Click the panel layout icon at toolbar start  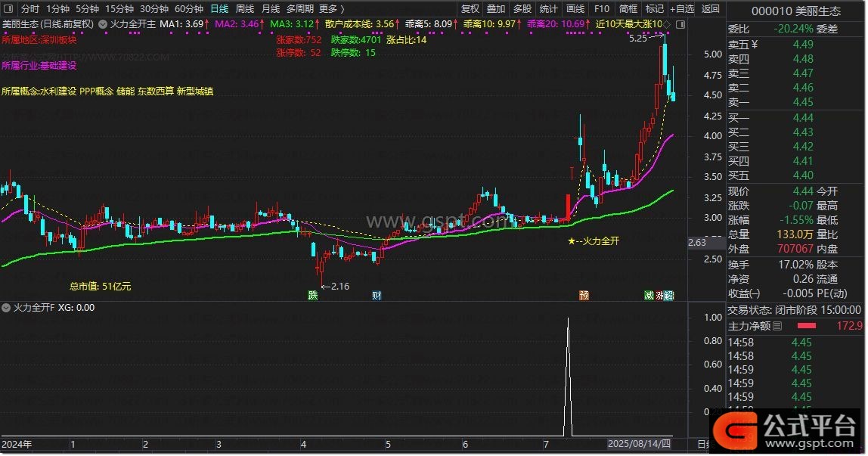8,9
